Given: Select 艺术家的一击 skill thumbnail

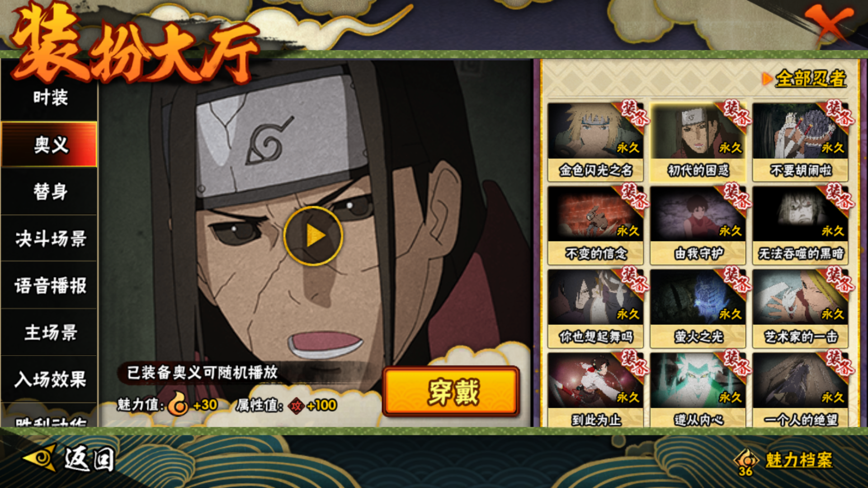Looking at the screenshot, I should tap(800, 308).
